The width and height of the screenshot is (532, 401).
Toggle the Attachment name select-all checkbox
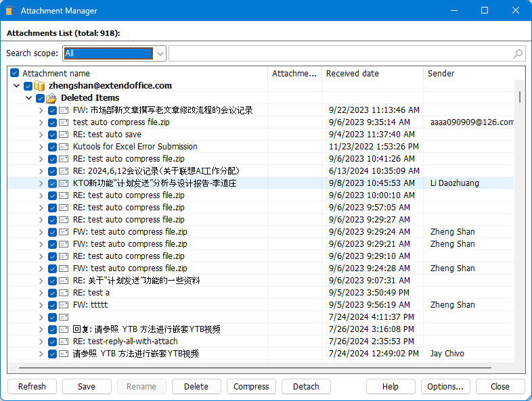coord(15,74)
